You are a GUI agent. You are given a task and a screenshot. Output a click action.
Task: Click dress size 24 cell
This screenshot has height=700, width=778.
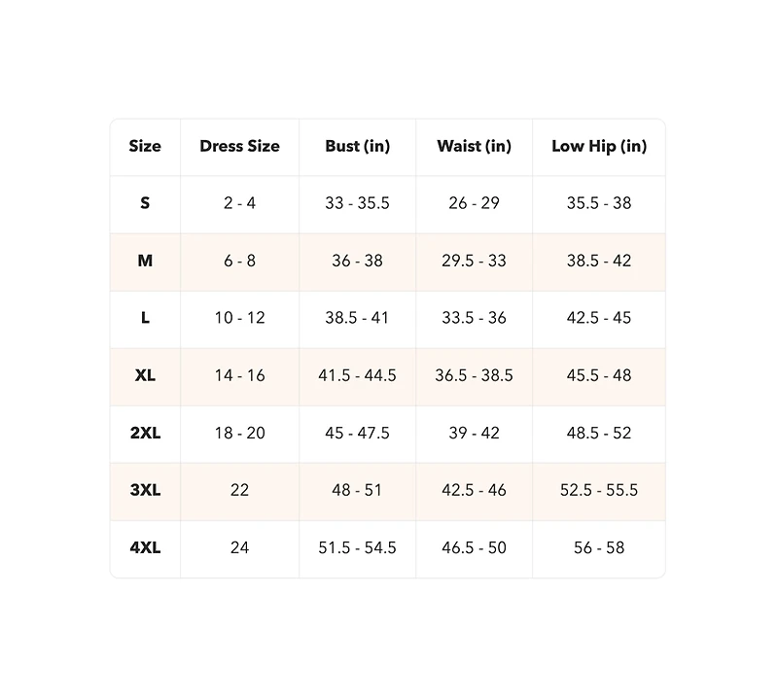pyautogui.click(x=239, y=547)
